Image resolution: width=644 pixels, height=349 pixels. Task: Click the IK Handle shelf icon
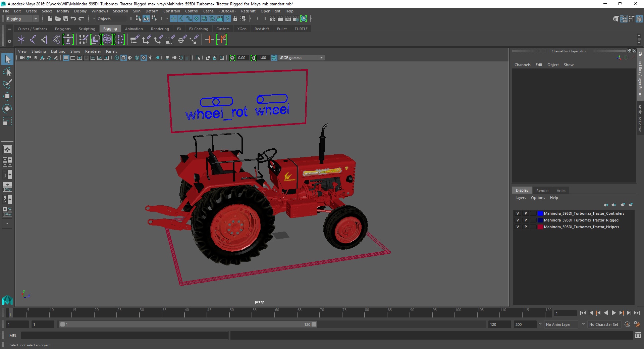(44, 40)
